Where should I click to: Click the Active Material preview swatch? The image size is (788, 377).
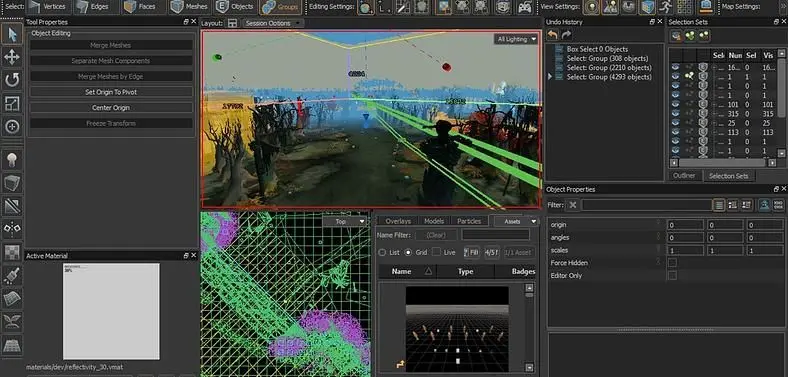point(111,311)
